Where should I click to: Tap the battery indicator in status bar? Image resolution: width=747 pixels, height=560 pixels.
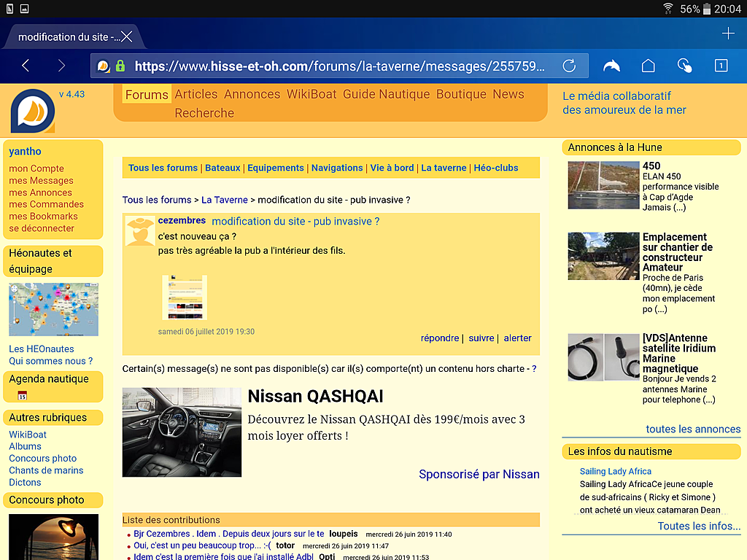click(x=707, y=9)
